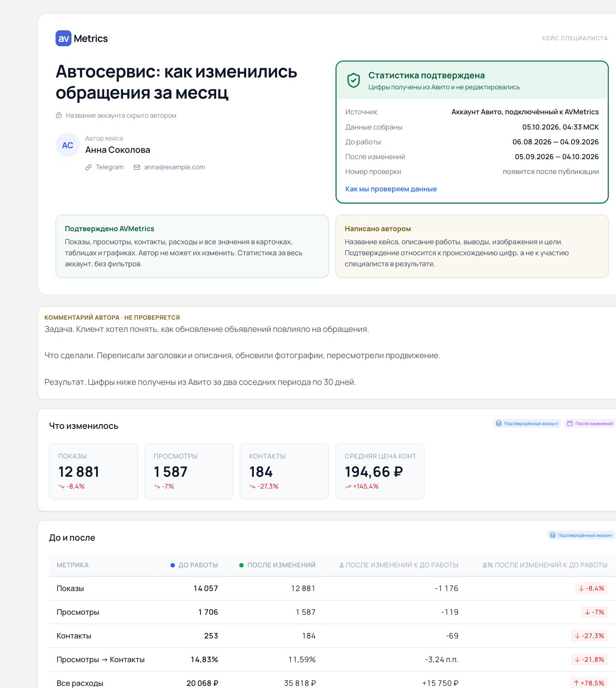The height and width of the screenshot is (688, 616).
Task: Click the 'Подтверждено AVMetrics' info card title
Action: point(110,229)
